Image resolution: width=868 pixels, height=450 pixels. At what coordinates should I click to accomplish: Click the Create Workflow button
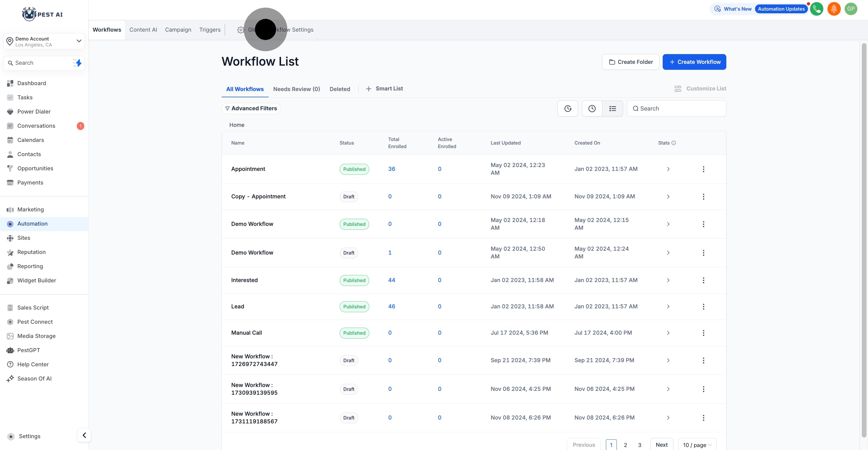coord(694,61)
